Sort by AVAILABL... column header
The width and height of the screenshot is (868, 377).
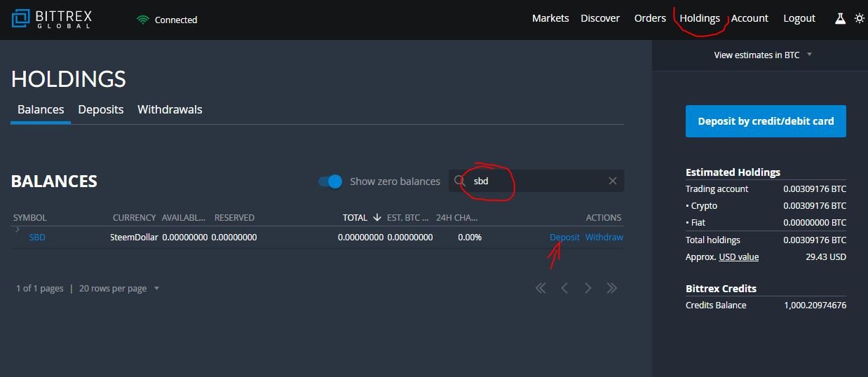[x=184, y=218]
